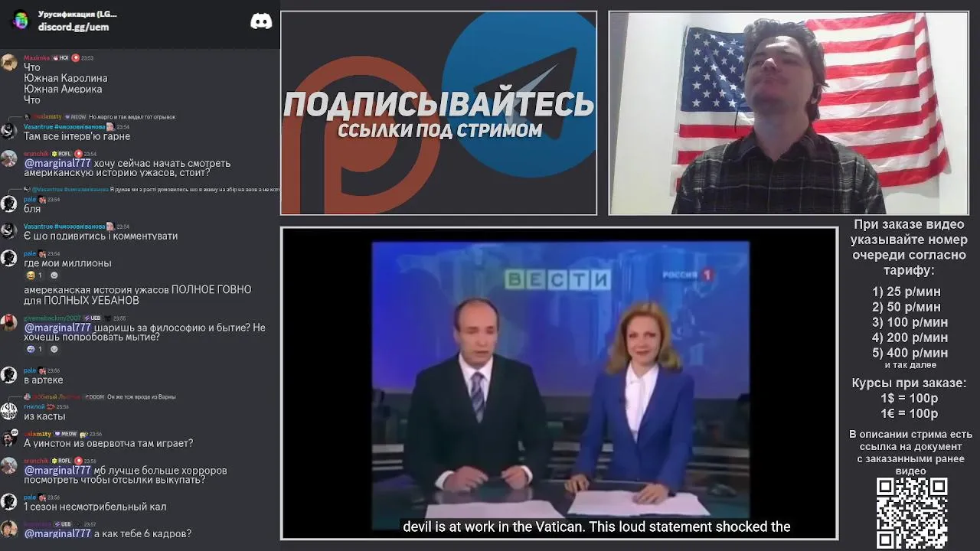Click the Discord logo in the chat header
The image size is (980, 551).
pos(261,21)
